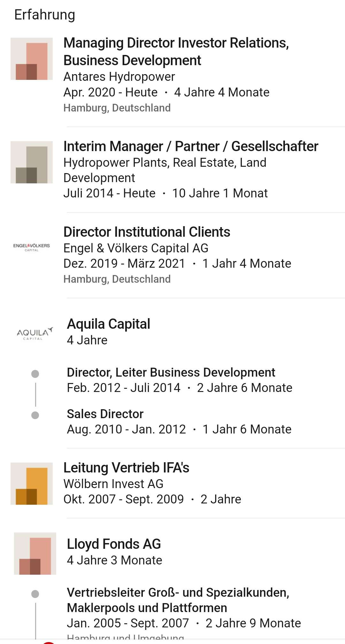Open the Leitung Vertrieb IFA's position
Image resolution: width=345 pixels, height=644 pixels.
pyautogui.click(x=126, y=468)
